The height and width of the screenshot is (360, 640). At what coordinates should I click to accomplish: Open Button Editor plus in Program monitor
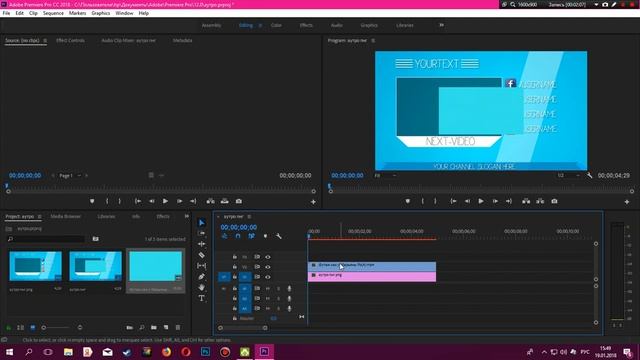(627, 202)
